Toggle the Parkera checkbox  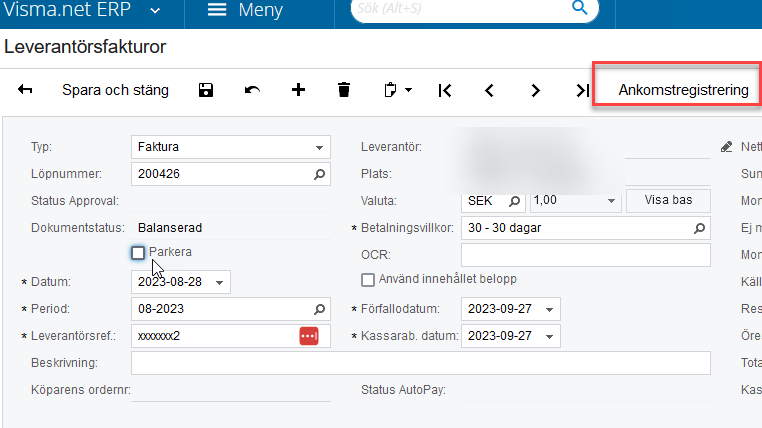coord(138,253)
